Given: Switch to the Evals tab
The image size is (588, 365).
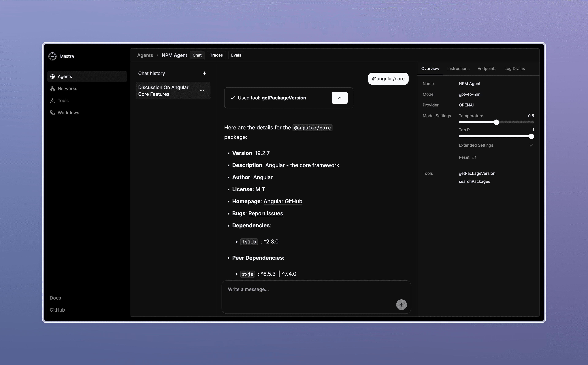Looking at the screenshot, I should tap(236, 55).
